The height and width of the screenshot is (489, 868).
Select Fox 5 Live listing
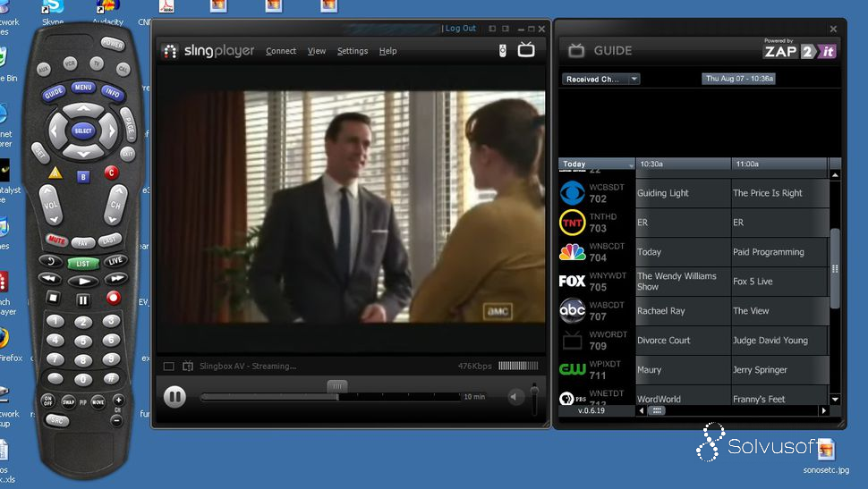click(779, 281)
